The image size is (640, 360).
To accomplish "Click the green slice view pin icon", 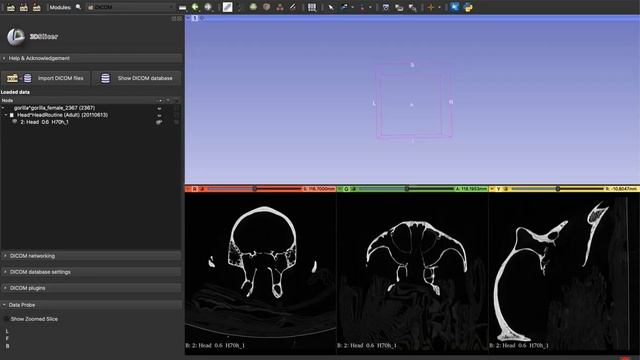I will 340,189.
